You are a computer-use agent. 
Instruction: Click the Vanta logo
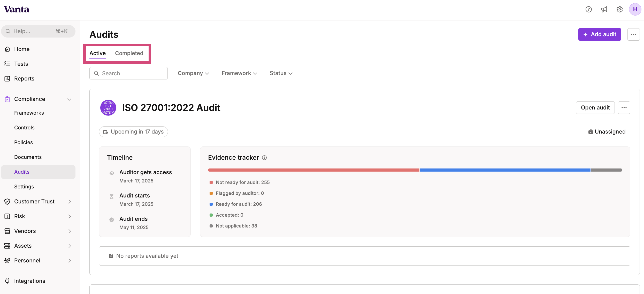coord(17,10)
